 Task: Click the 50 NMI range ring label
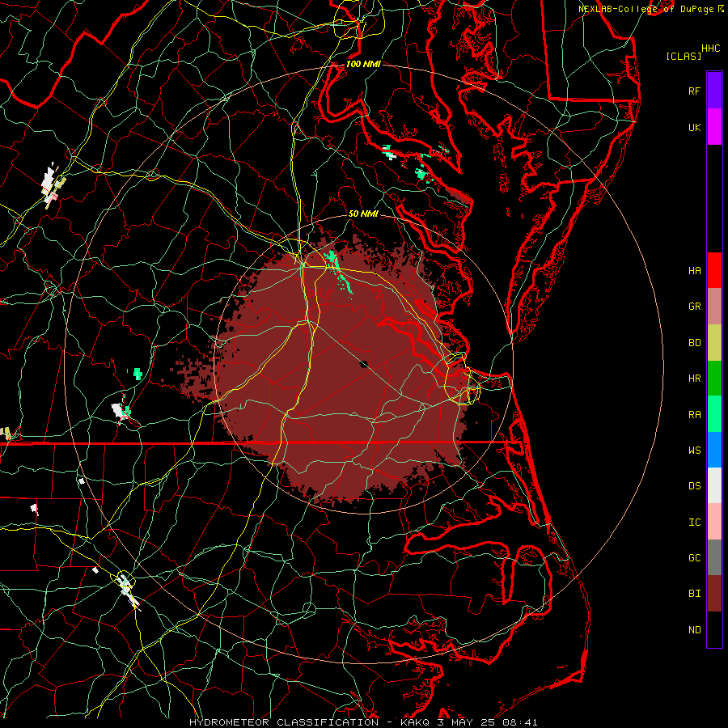click(363, 214)
